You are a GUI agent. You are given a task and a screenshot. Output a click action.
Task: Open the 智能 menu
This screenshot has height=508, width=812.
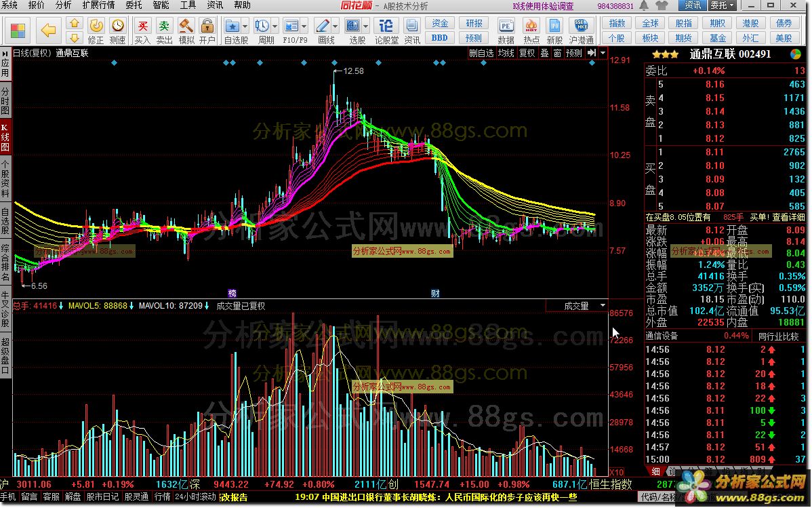pyautogui.click(x=161, y=5)
